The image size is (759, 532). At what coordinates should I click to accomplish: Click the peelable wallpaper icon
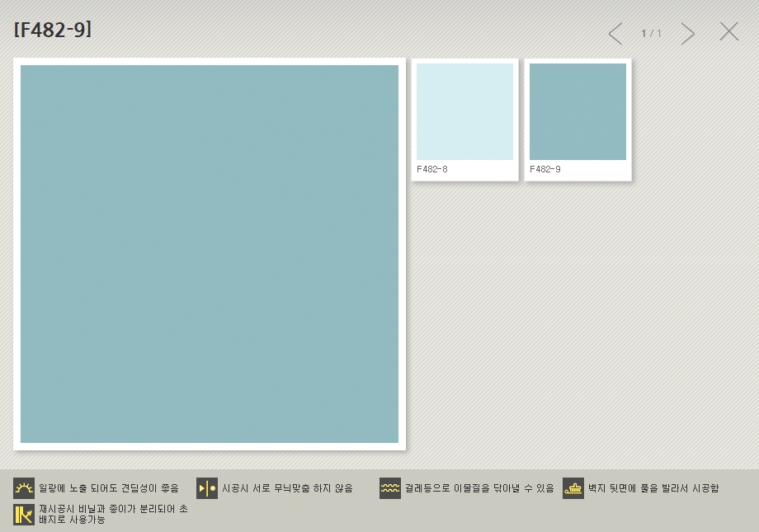tap(24, 515)
